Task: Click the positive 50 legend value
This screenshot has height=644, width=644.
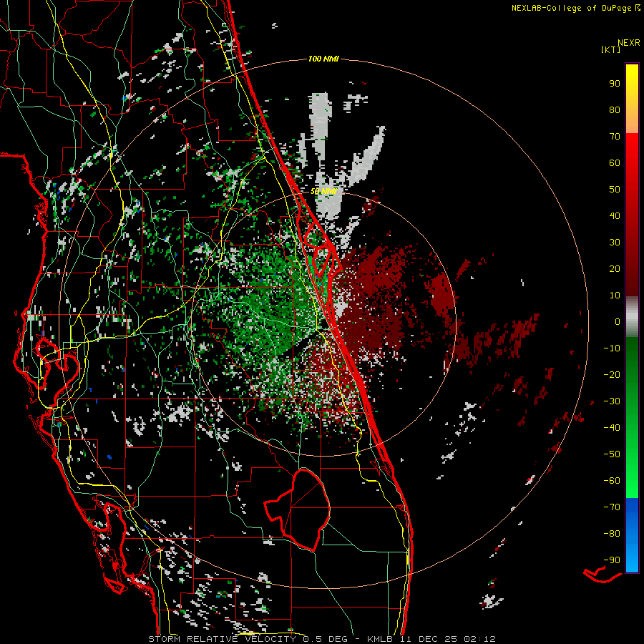Action: (615, 190)
